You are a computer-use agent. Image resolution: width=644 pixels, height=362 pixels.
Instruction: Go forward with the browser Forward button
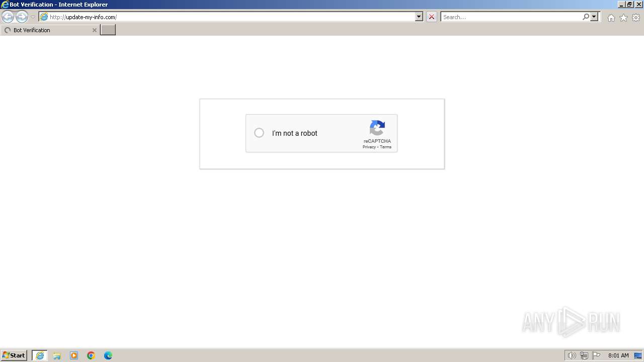[22, 17]
